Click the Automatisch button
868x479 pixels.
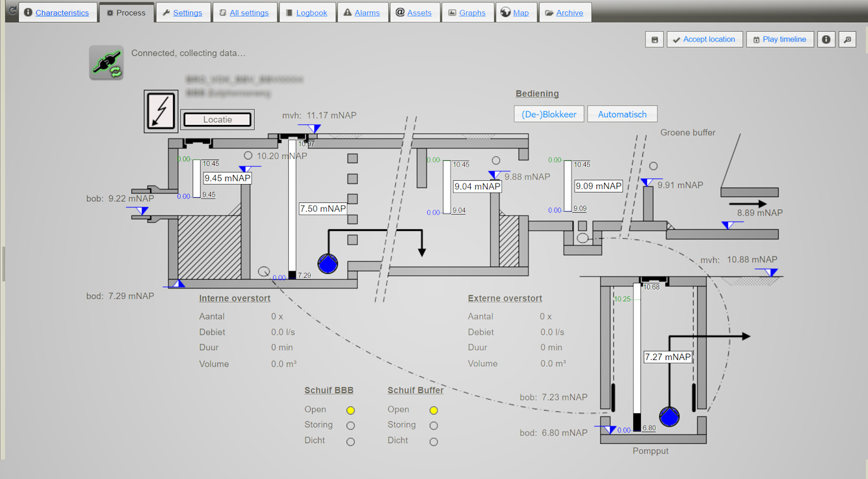tap(622, 114)
